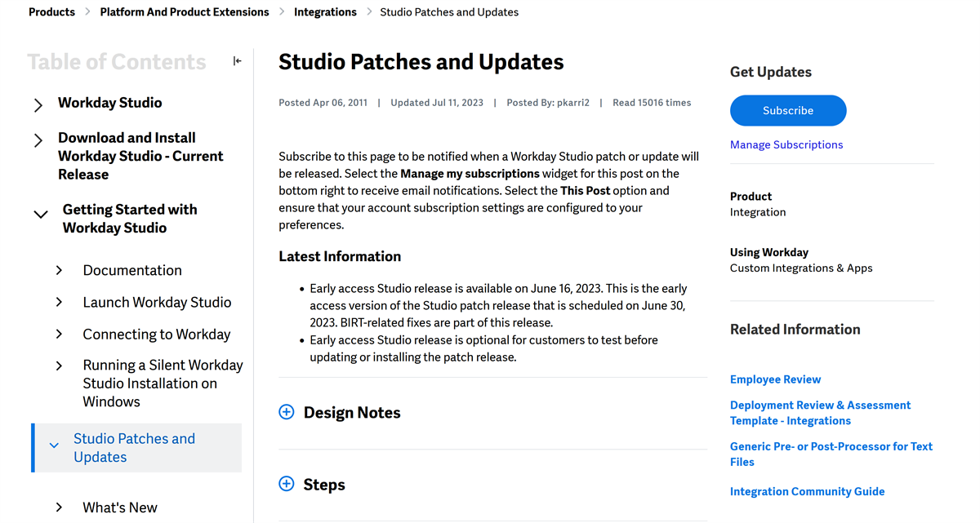Viewport: 980px width, 523px height.
Task: Click 'Custom Integrations & Apps' text
Action: pyautogui.click(x=801, y=268)
